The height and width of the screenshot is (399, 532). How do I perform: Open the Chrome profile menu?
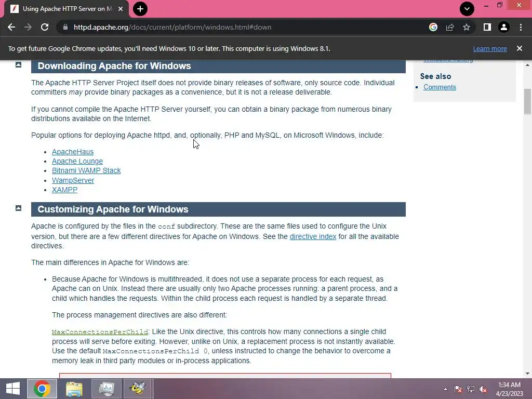(504, 27)
